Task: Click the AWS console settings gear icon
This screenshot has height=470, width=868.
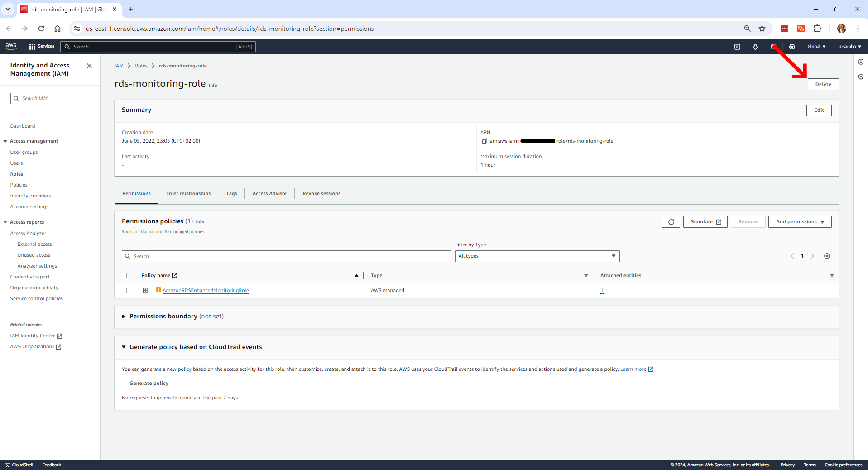Action: [792, 47]
